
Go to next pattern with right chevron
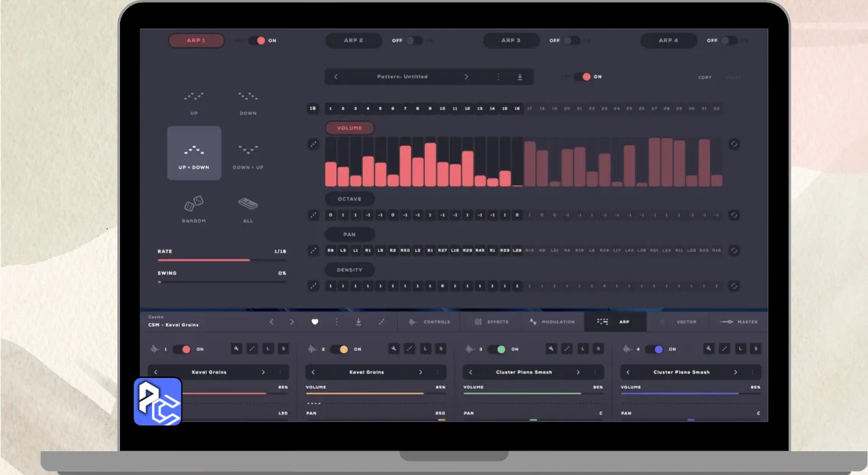[x=466, y=77]
